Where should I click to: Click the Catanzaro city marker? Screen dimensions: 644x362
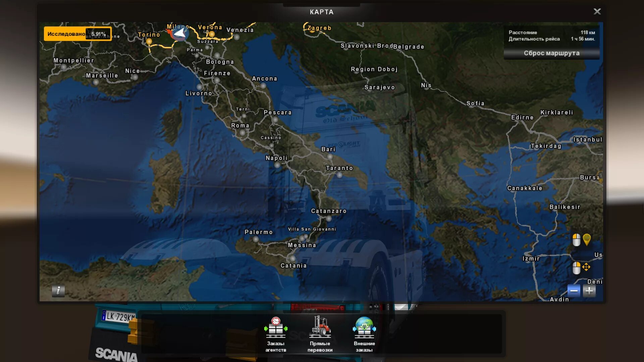point(329,219)
